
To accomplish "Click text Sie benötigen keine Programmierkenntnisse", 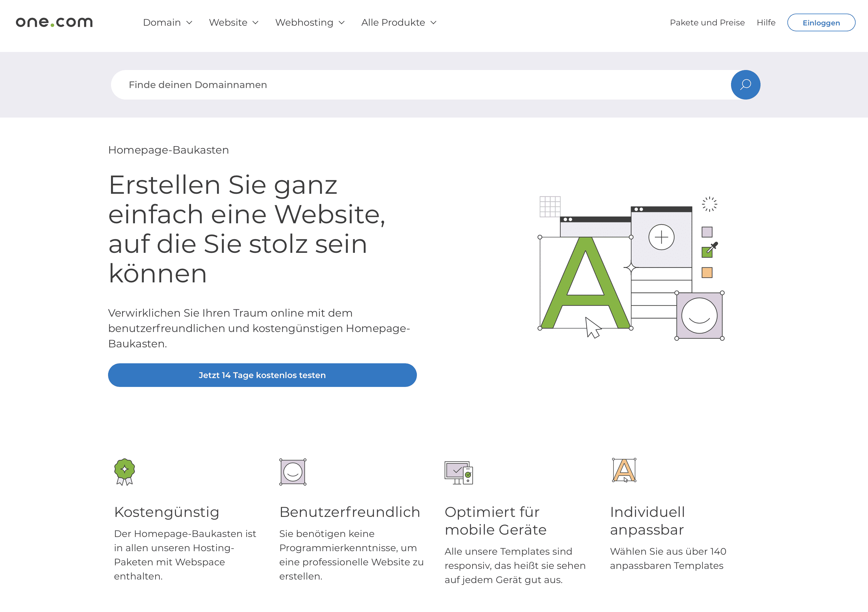I will (351, 554).
